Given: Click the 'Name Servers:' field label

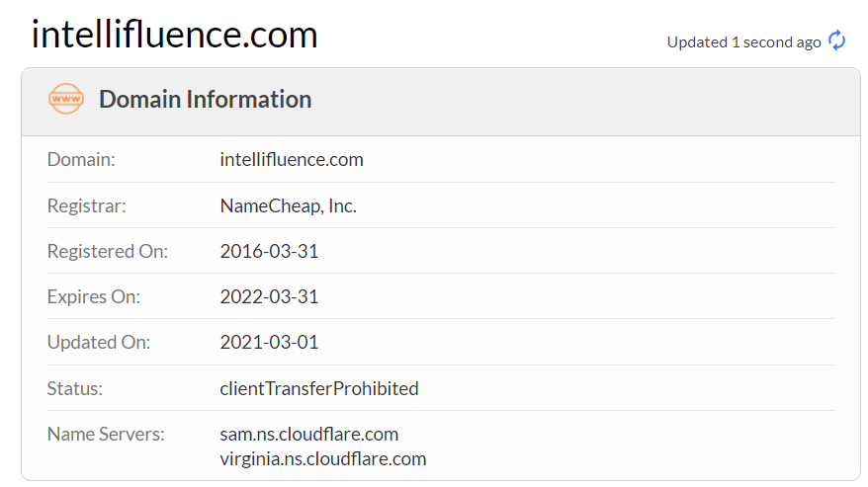Looking at the screenshot, I should (106, 434).
